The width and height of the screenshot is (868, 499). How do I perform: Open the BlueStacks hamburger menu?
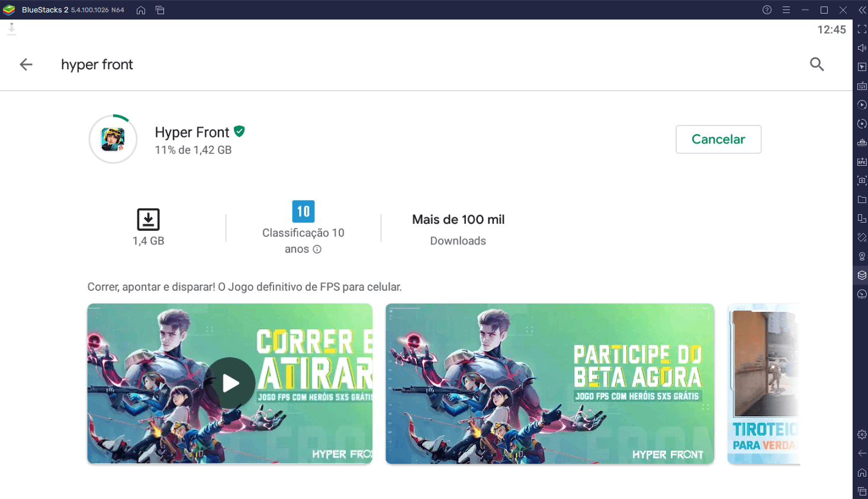(786, 10)
